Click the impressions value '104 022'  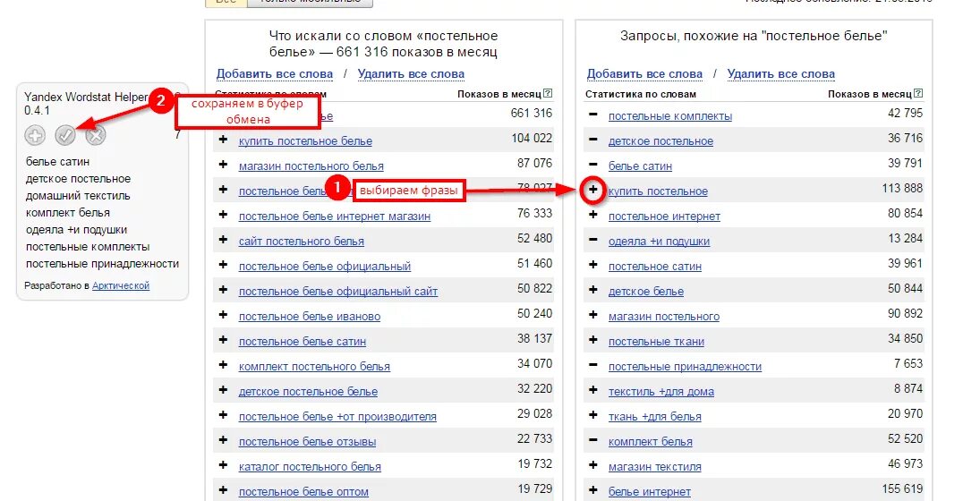532,138
